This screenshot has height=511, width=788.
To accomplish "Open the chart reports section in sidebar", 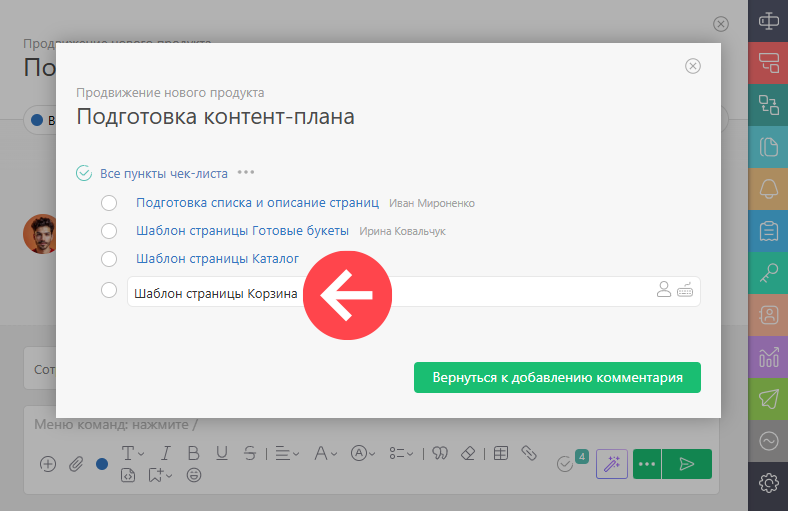I will (768, 357).
